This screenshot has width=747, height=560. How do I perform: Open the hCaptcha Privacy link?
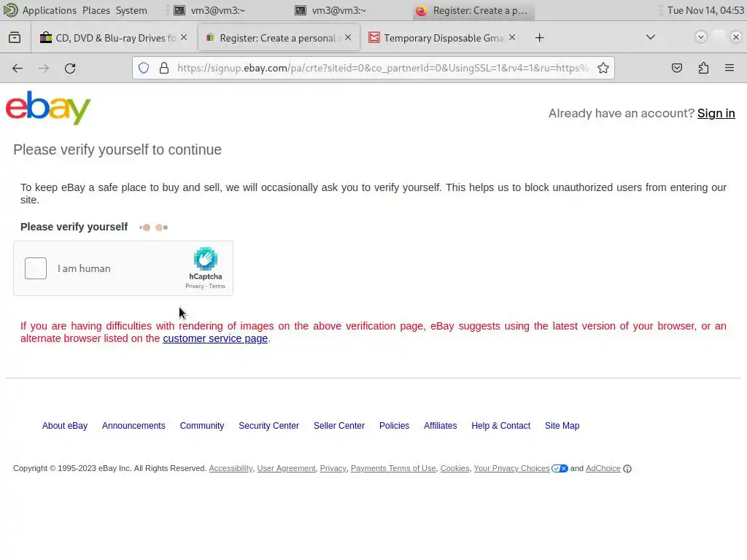pos(194,286)
